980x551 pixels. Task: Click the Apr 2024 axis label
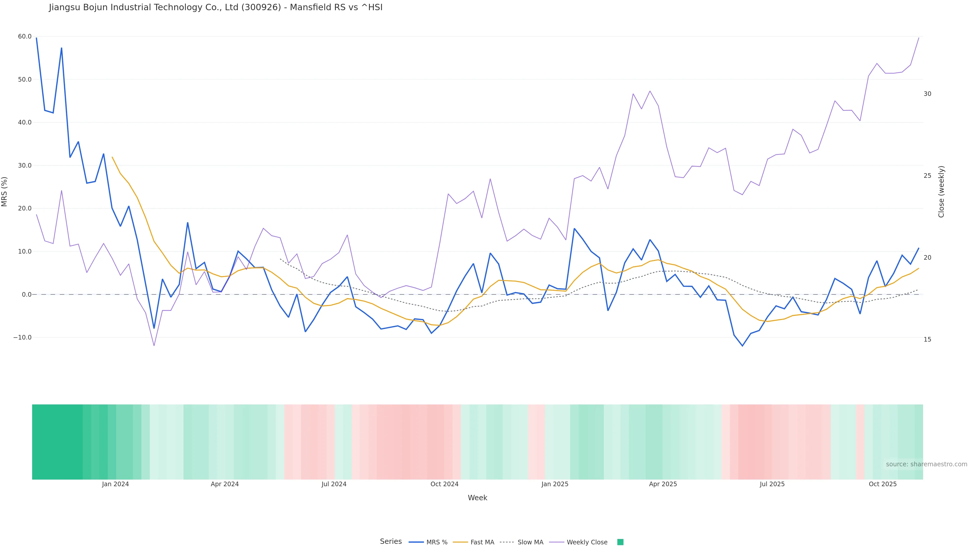(225, 484)
